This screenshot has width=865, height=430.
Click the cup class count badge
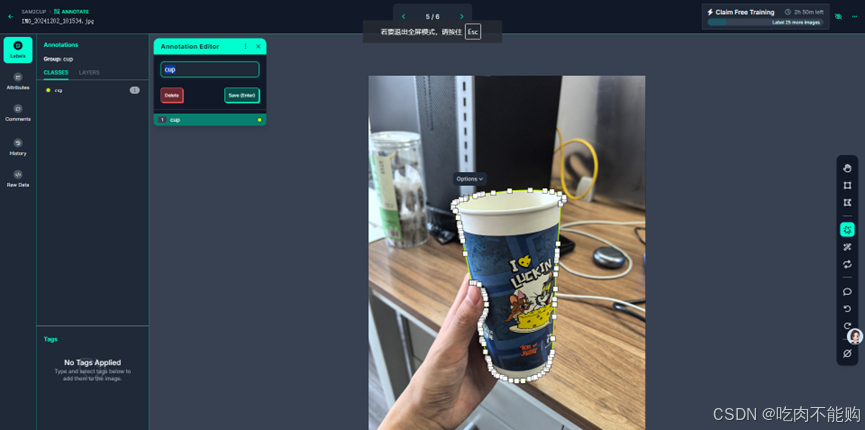(x=135, y=90)
